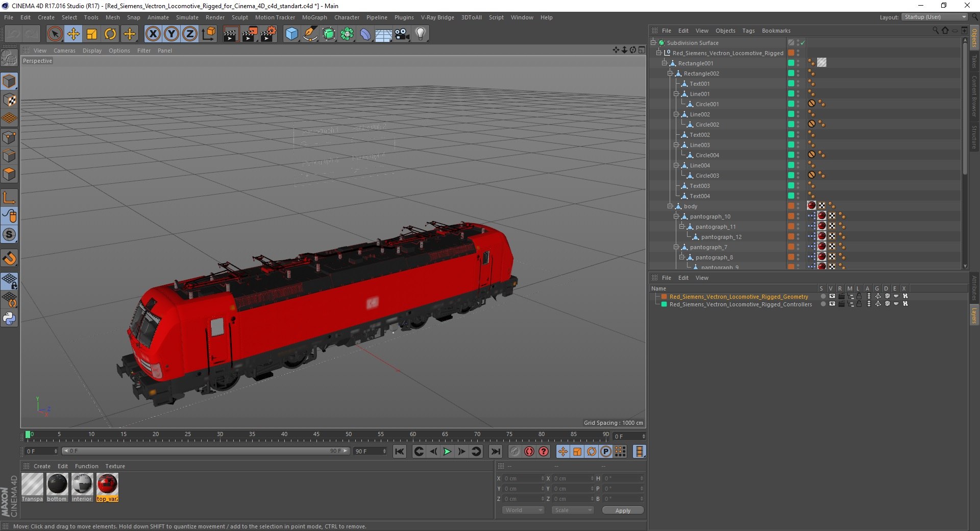Image resolution: width=980 pixels, height=531 pixels.
Task: Click the Coordinate System icon
Action: pyautogui.click(x=209, y=34)
